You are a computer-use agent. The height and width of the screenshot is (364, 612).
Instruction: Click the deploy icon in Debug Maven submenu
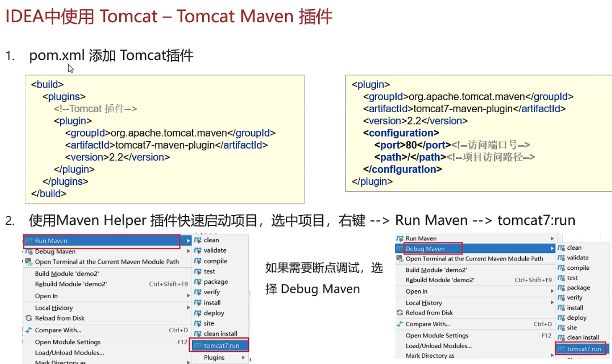tap(561, 318)
